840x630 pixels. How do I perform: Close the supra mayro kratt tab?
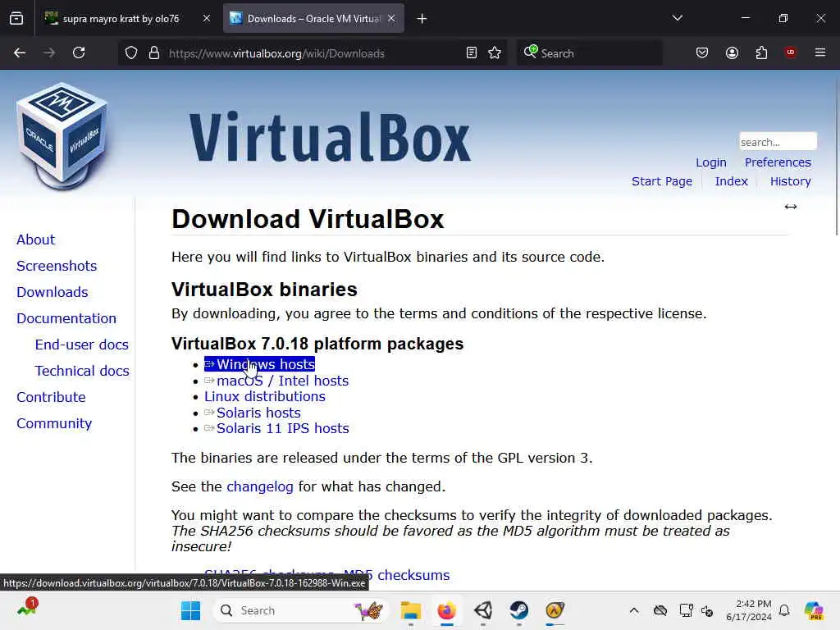pos(206,19)
